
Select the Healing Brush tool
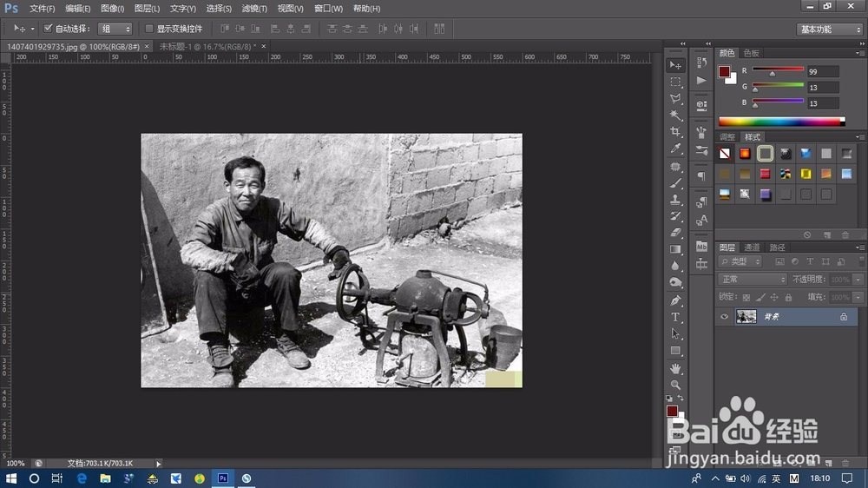point(675,166)
